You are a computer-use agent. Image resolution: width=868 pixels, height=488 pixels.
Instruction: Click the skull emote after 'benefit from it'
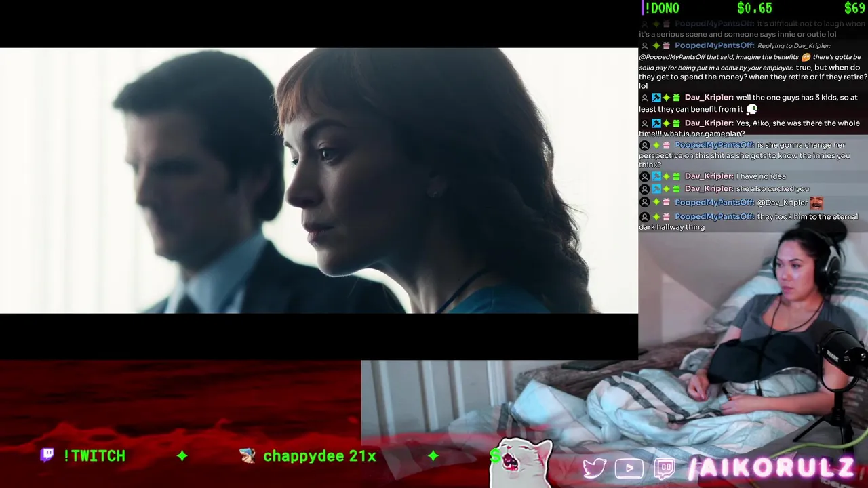(751, 109)
